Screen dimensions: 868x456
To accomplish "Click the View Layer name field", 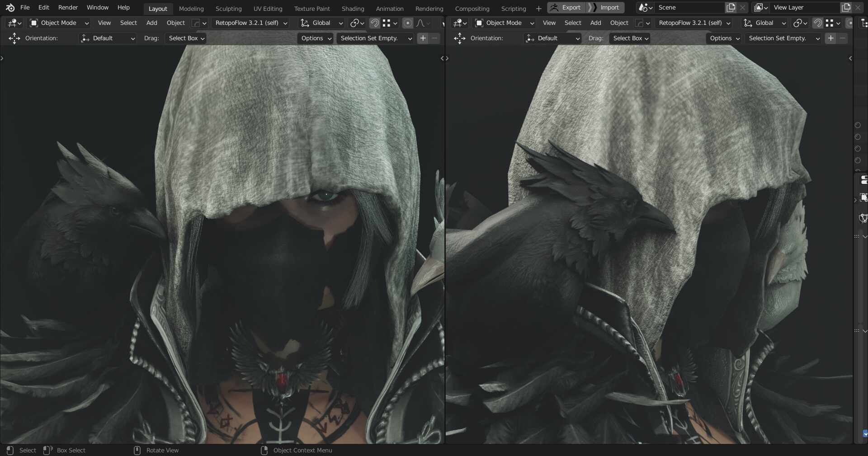I will 806,8.
